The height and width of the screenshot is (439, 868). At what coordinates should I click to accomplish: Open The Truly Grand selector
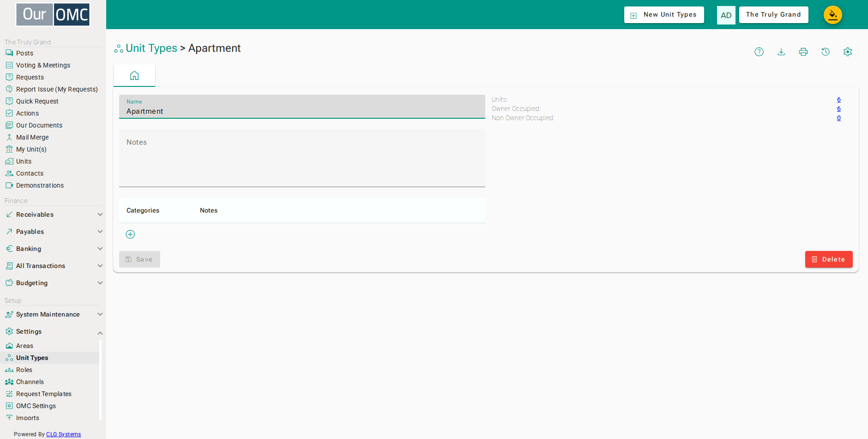773,15
